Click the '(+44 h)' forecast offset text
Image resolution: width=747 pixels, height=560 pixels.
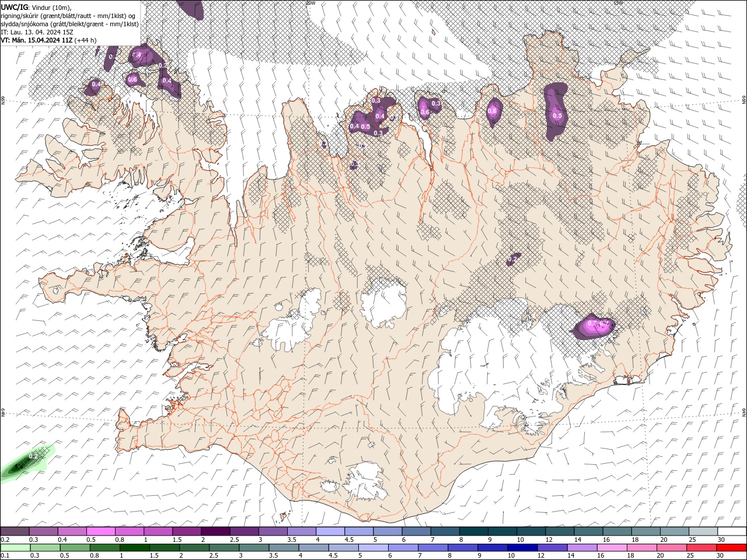point(85,40)
